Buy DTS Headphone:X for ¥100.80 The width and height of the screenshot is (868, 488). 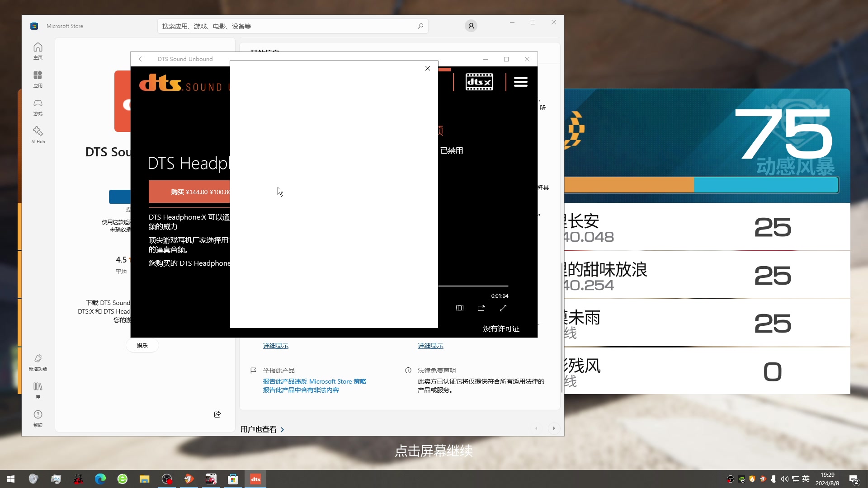(189, 192)
